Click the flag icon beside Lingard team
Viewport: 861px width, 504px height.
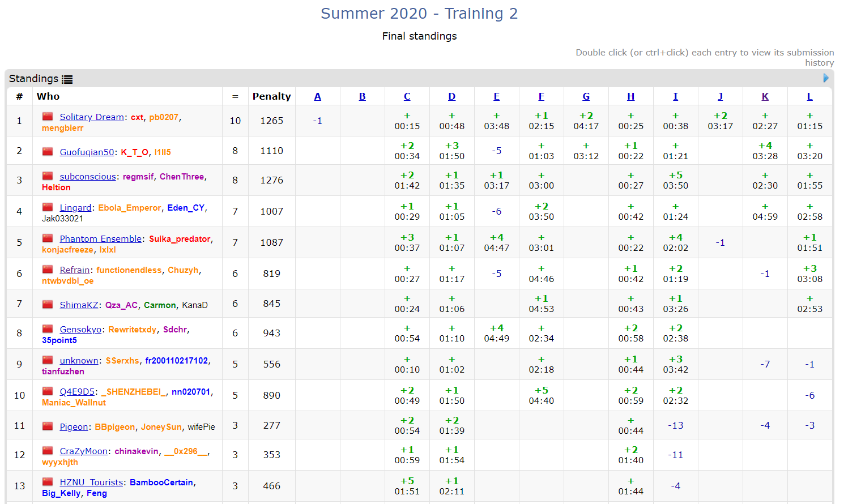coord(48,207)
